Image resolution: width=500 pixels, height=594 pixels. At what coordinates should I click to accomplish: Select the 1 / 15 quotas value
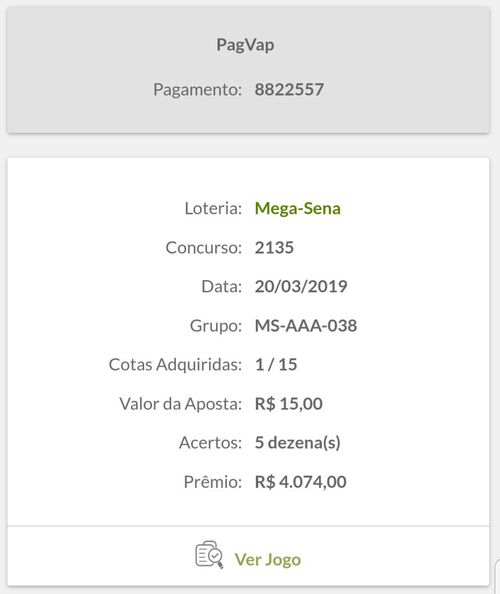point(276,364)
